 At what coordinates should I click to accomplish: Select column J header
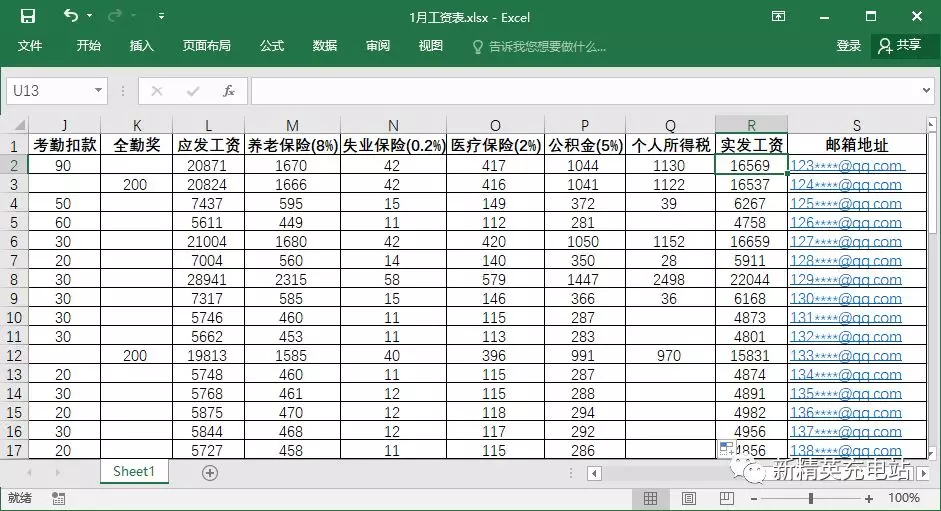pyautogui.click(x=64, y=125)
